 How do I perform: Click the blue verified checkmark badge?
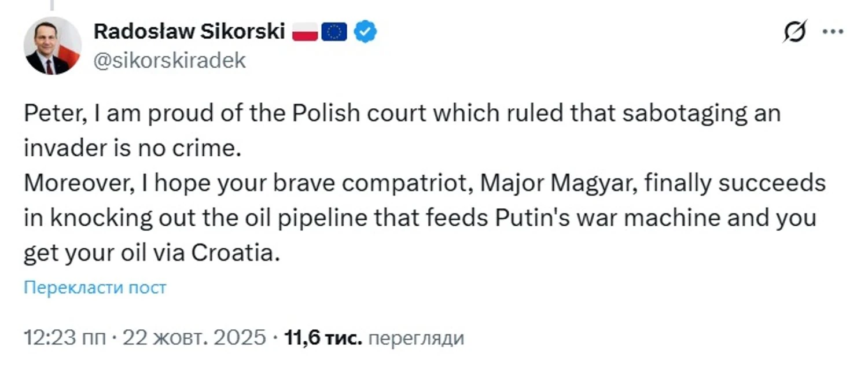[365, 31]
